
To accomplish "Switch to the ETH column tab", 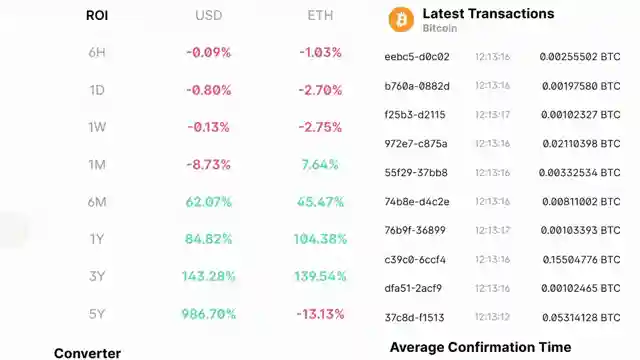I will coord(320,16).
